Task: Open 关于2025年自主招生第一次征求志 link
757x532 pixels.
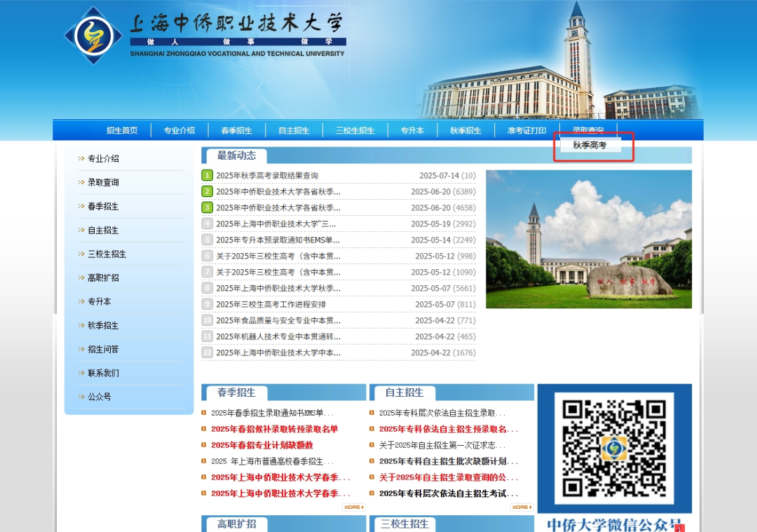Action: [x=442, y=444]
